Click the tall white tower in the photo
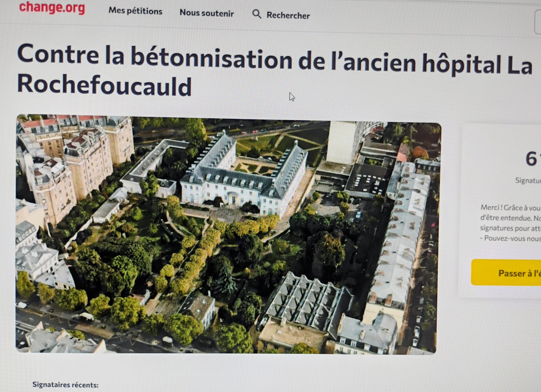This screenshot has height=392, width=541. click(341, 143)
